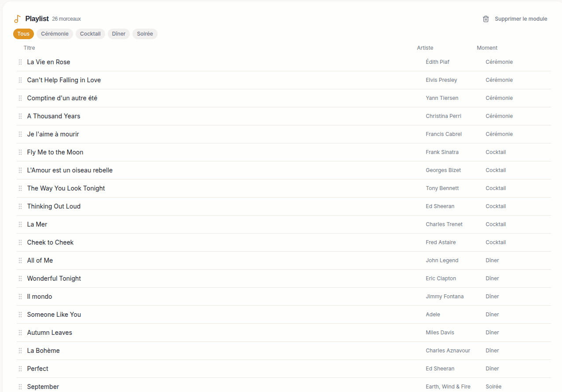
Task: Edit the title La Vie en Rose
Action: [48, 62]
